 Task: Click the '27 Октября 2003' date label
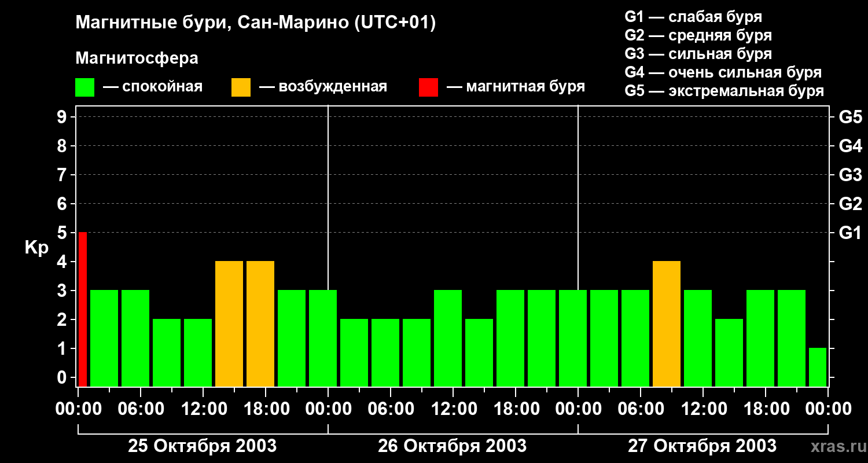[x=703, y=446]
